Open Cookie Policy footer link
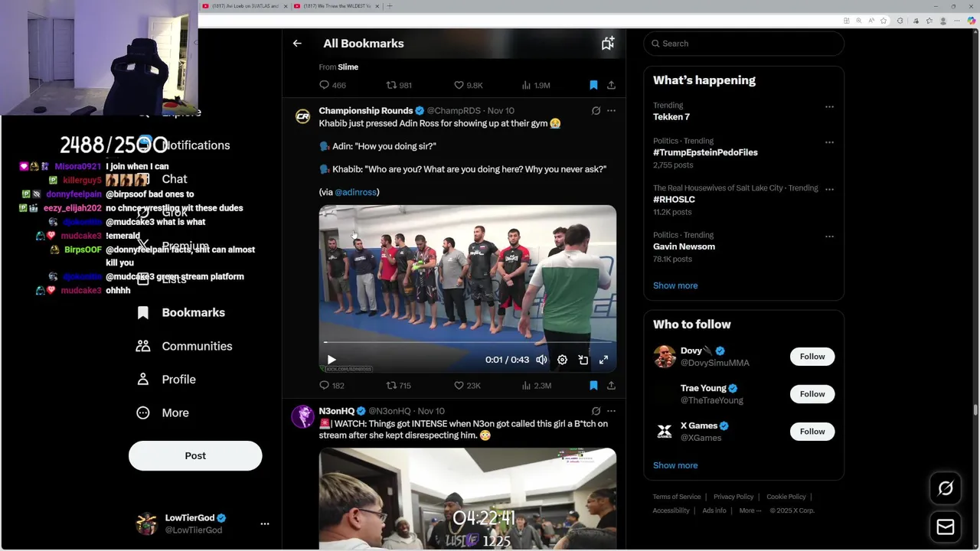The image size is (980, 551). pos(786,497)
